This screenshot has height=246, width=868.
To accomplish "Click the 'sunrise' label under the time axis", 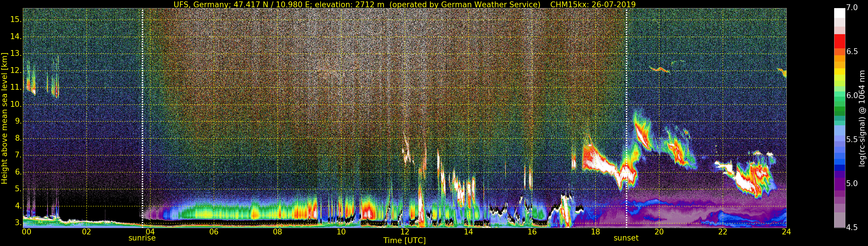I will point(142,238).
